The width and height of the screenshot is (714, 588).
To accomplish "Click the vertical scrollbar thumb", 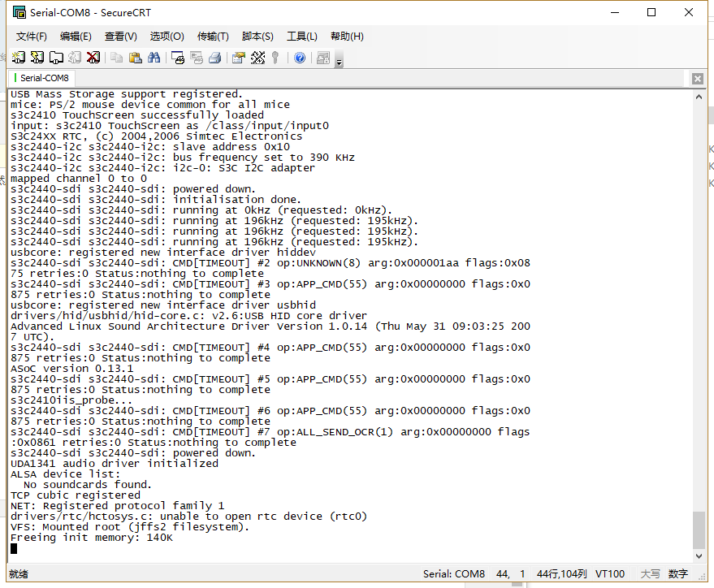I will pyautogui.click(x=699, y=530).
